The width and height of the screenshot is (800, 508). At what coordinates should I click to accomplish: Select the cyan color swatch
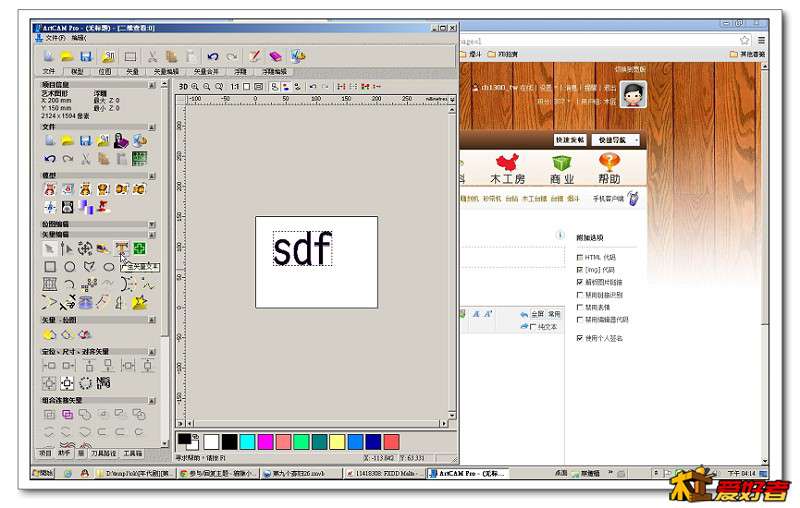(247, 442)
